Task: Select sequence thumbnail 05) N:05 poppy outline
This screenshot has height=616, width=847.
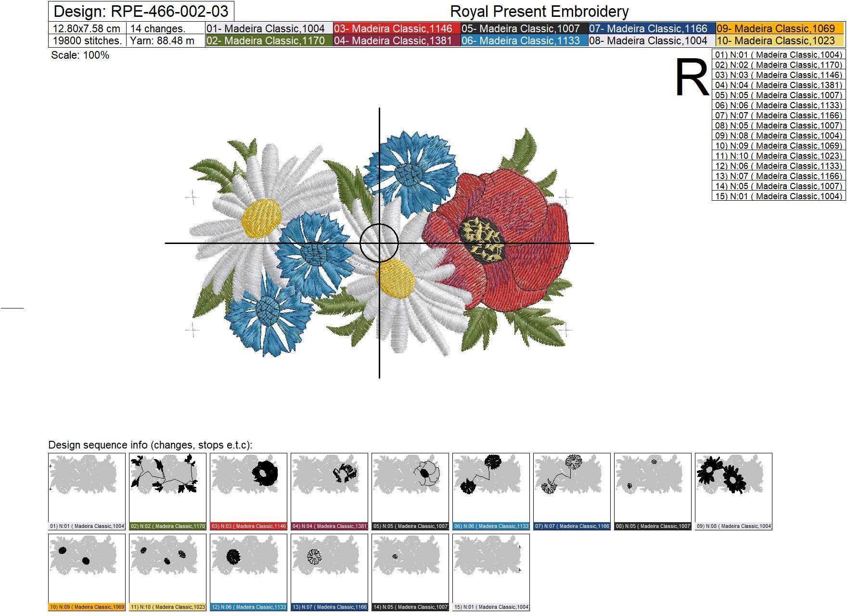Action: click(x=410, y=491)
